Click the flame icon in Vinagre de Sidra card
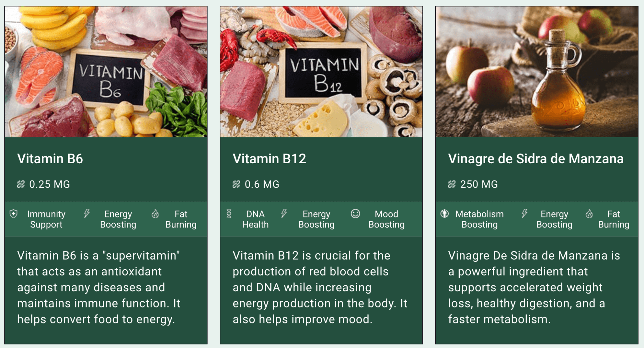This screenshot has height=348, width=644. [589, 214]
